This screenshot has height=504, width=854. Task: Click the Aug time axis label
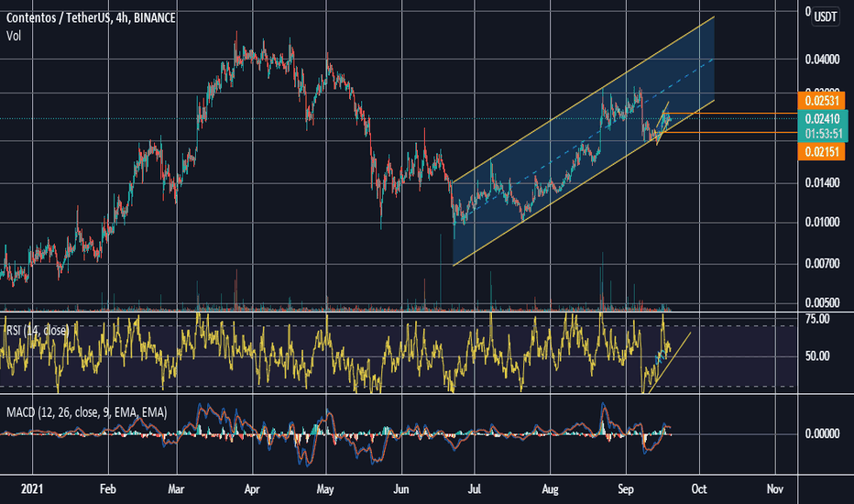tap(550, 488)
